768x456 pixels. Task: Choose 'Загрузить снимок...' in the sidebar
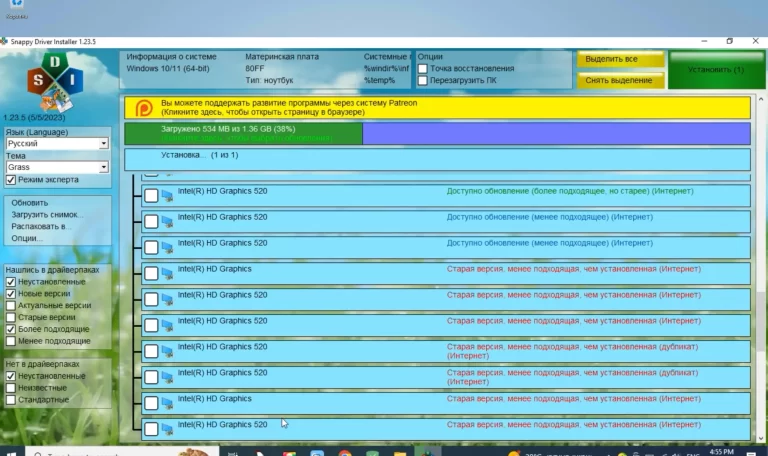47,215
